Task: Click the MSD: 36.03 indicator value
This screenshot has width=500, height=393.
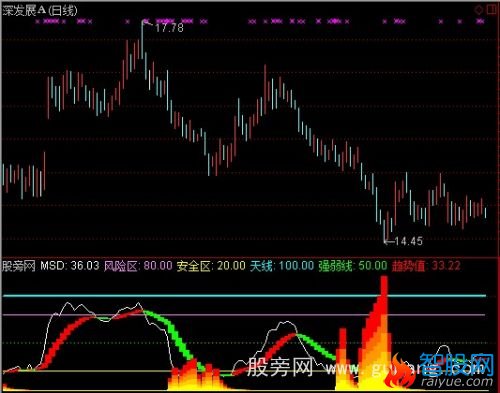Action: pyautogui.click(x=70, y=266)
